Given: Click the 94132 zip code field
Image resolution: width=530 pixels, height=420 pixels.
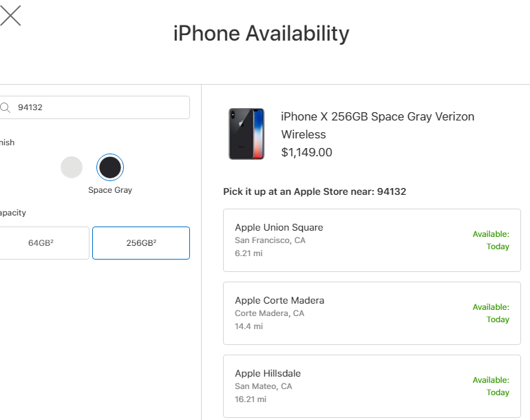Looking at the screenshot, I should coord(94,107).
